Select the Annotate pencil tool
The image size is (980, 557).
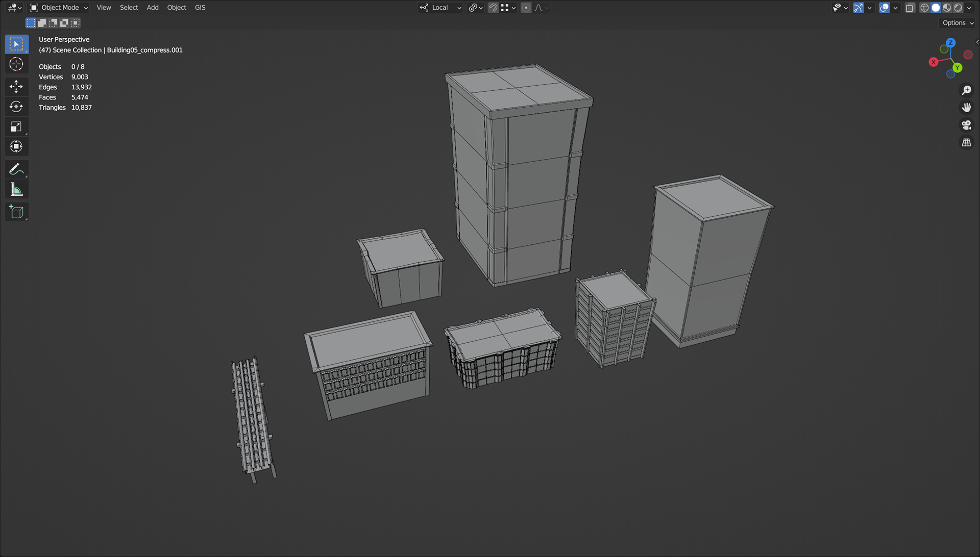16,169
